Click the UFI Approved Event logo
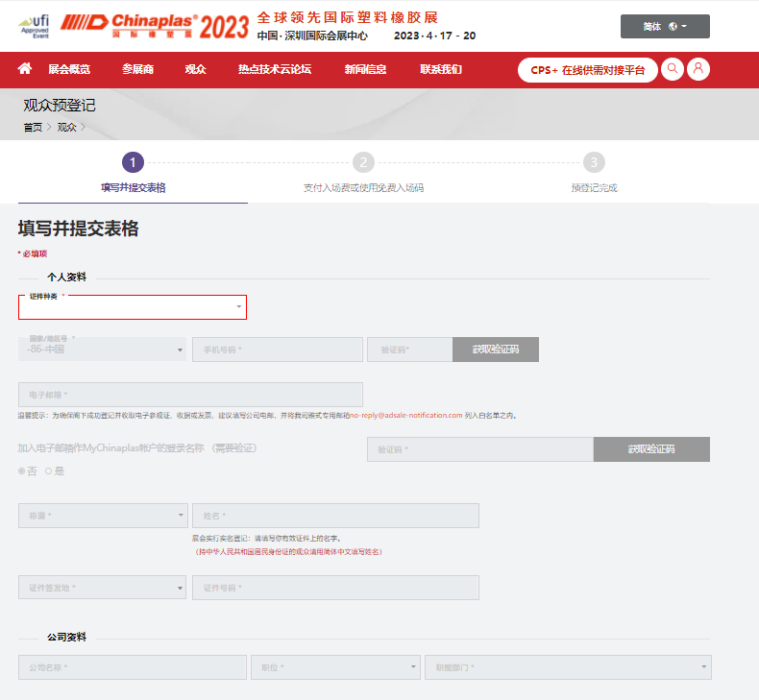This screenshot has width=759, height=700. pyautogui.click(x=35, y=26)
